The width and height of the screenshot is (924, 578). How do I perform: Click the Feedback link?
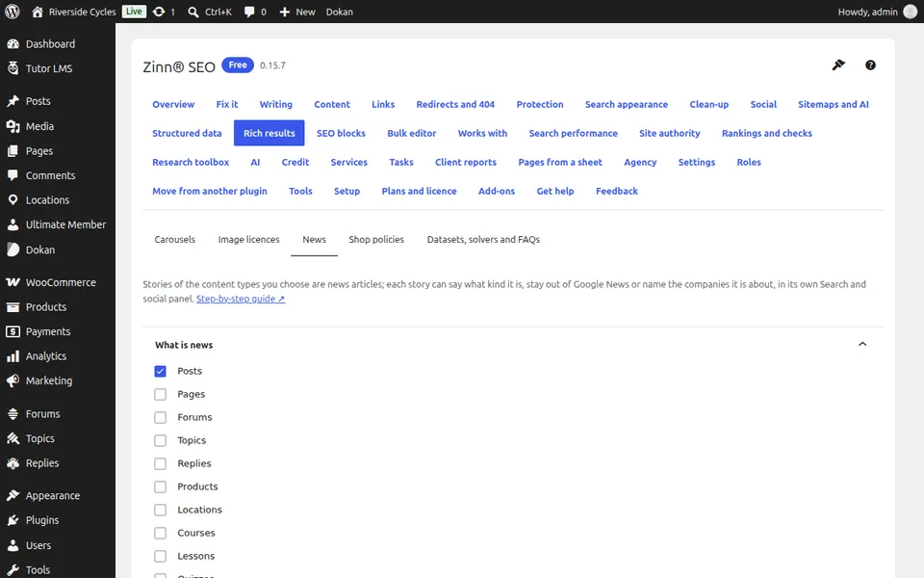(x=616, y=191)
